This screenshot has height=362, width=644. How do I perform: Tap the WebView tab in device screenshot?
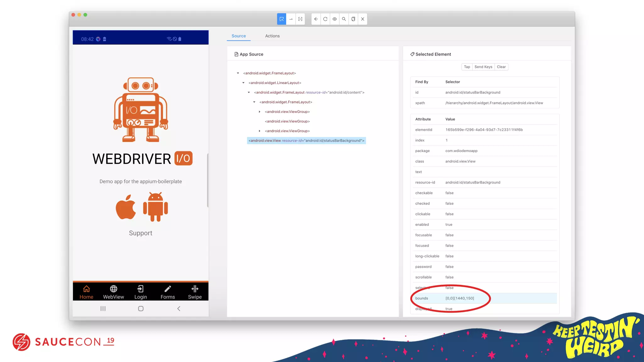114,292
